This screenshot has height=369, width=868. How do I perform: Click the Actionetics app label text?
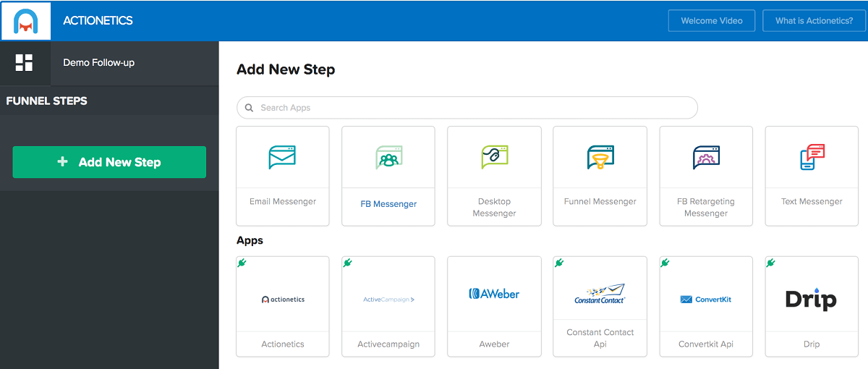pyautogui.click(x=283, y=344)
